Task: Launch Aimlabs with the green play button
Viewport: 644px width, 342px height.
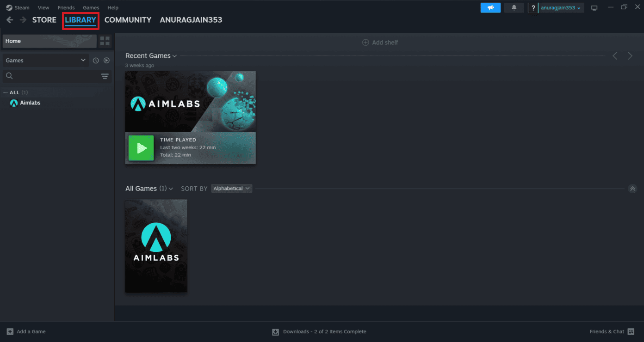Action: (x=141, y=148)
